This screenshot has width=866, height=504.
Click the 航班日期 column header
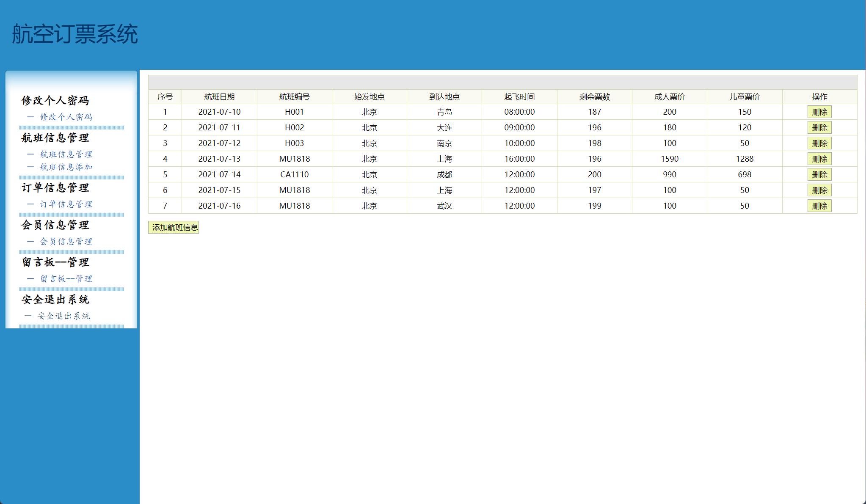(219, 97)
